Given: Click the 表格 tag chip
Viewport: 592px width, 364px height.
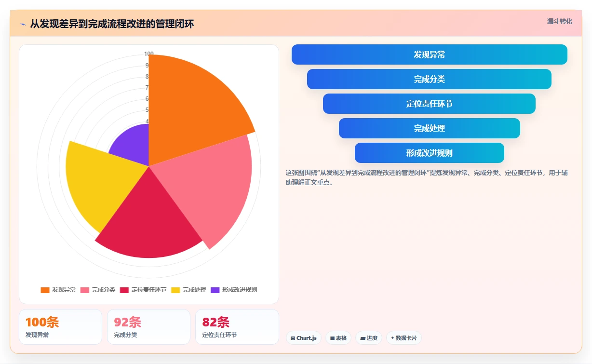Looking at the screenshot, I should (338, 338).
